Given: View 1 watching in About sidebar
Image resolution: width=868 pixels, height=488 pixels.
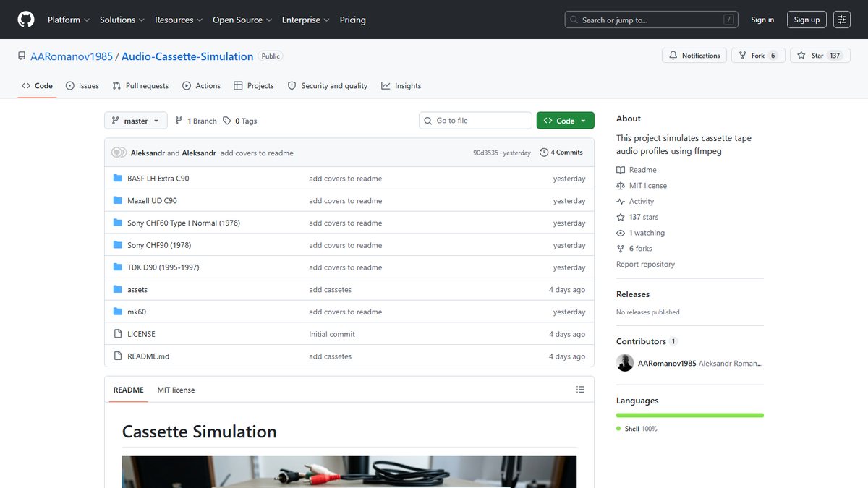Looking at the screenshot, I should (x=640, y=233).
